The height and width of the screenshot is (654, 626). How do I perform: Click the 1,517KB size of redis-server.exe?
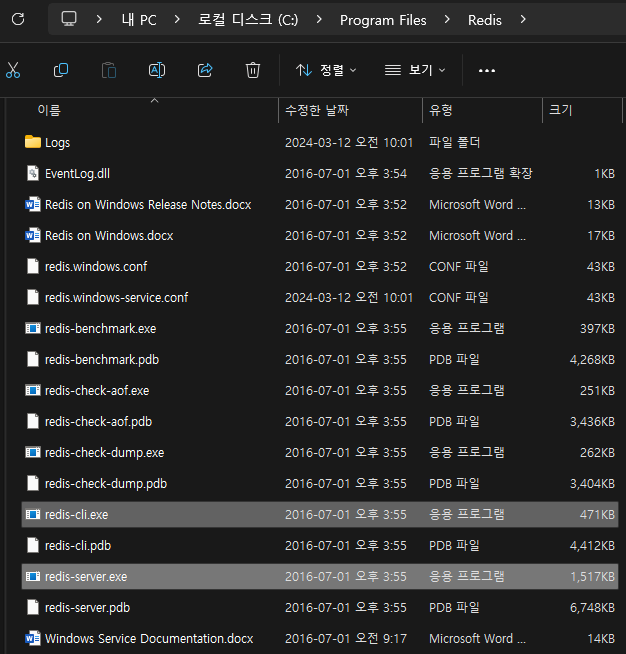click(592, 577)
